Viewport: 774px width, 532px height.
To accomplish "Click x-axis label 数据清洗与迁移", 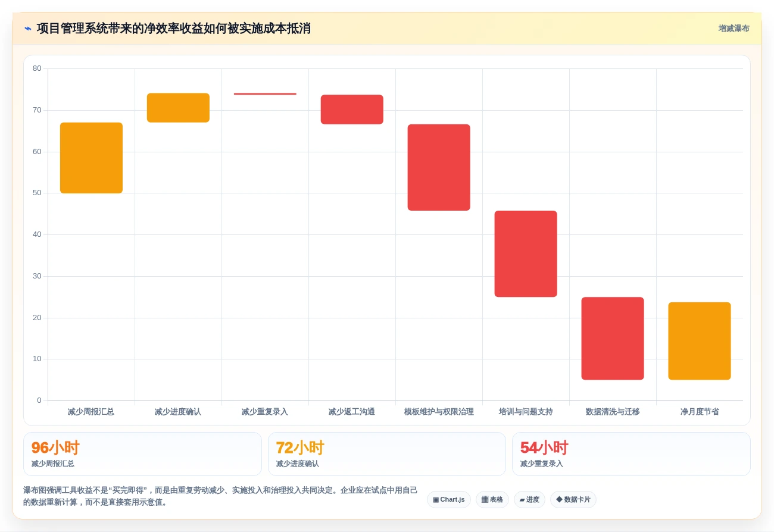I will point(613,412).
